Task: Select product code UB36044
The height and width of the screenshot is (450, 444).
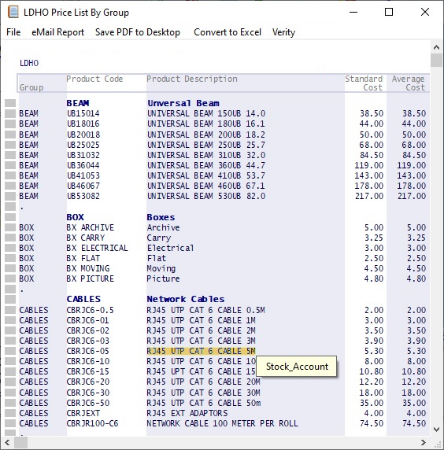Action: (83, 165)
